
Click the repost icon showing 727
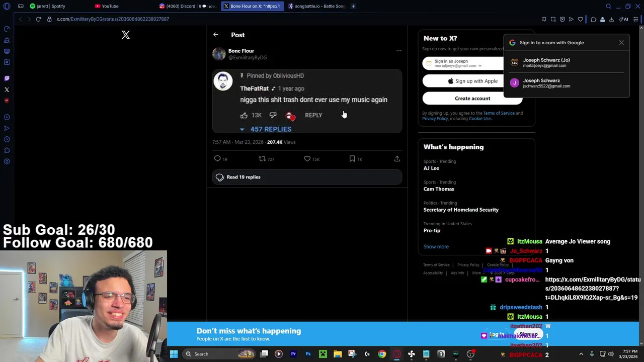(262, 159)
